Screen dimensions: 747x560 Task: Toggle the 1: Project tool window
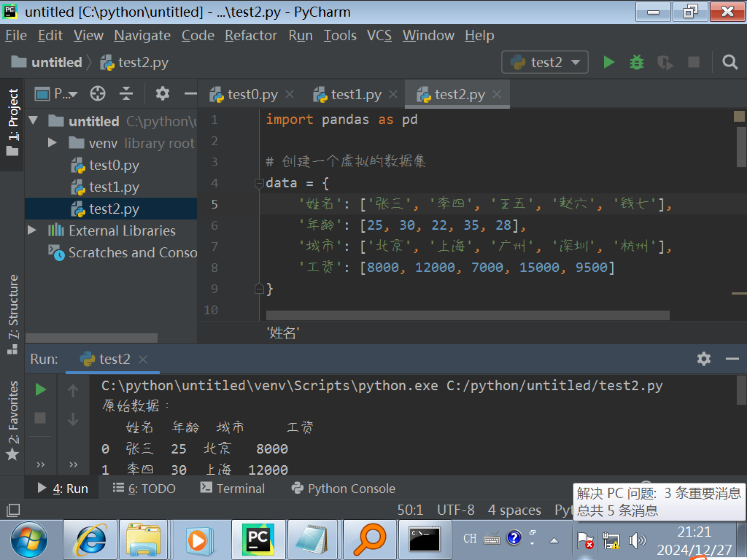pyautogui.click(x=12, y=123)
